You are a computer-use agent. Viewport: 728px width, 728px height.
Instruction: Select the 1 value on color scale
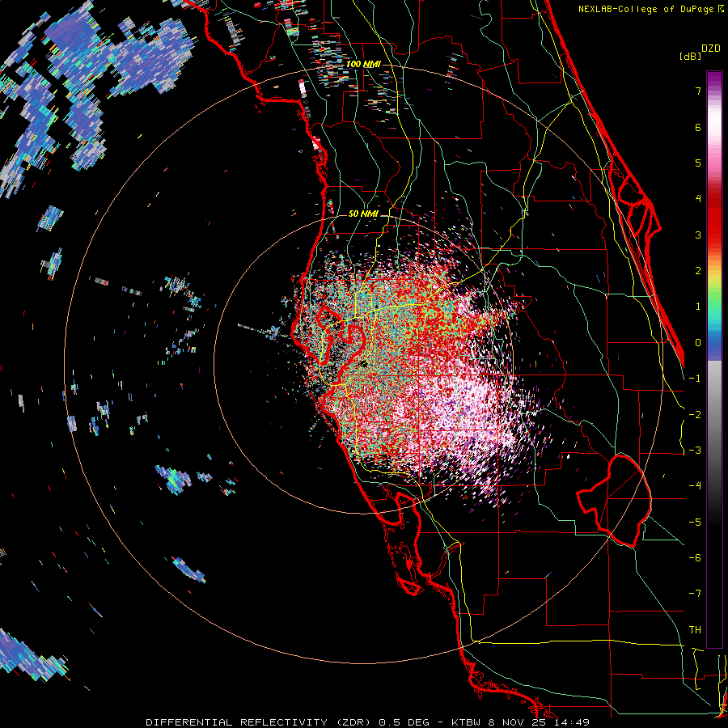[x=698, y=307]
